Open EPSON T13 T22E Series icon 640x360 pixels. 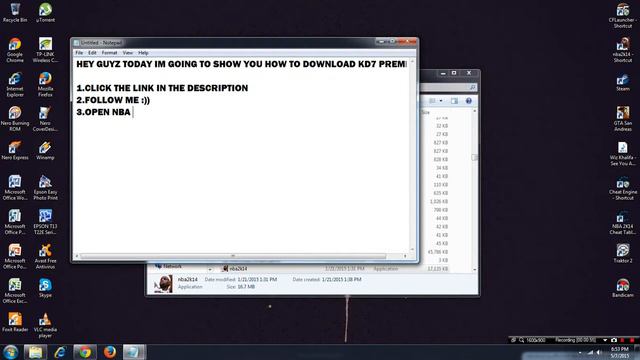point(45,222)
